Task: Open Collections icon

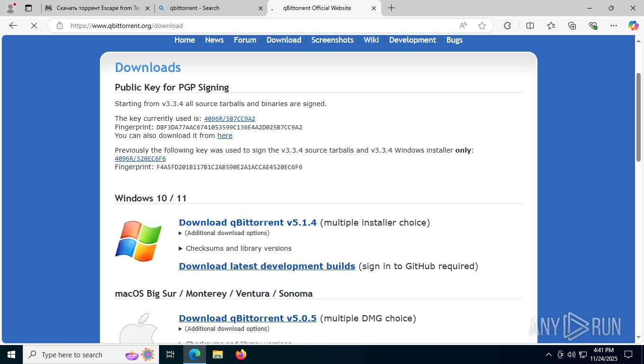Action: point(572,26)
